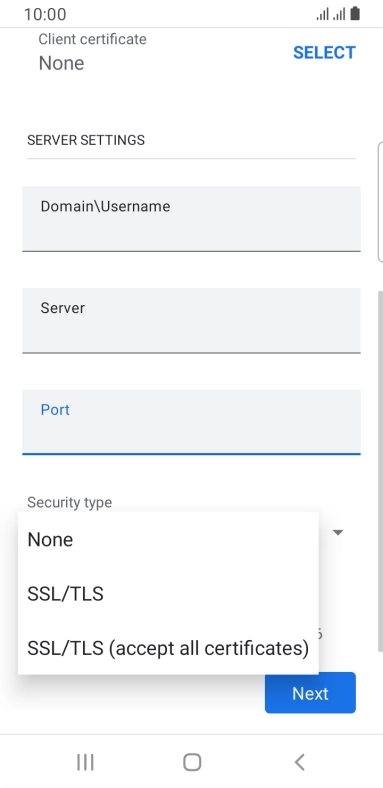Screen dimensions: 383x788
Task: Tap the Home navigation button
Action: [192, 762]
